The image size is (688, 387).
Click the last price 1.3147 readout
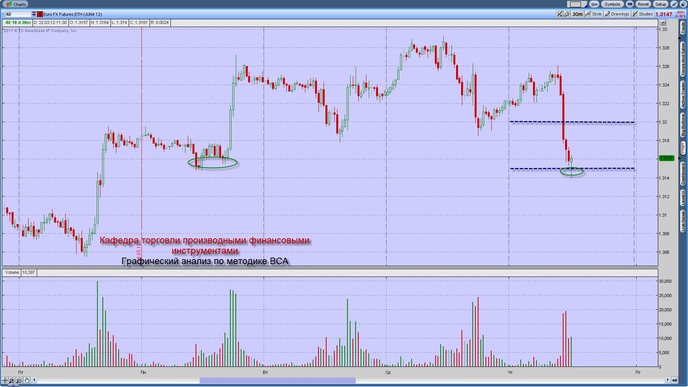664,14
